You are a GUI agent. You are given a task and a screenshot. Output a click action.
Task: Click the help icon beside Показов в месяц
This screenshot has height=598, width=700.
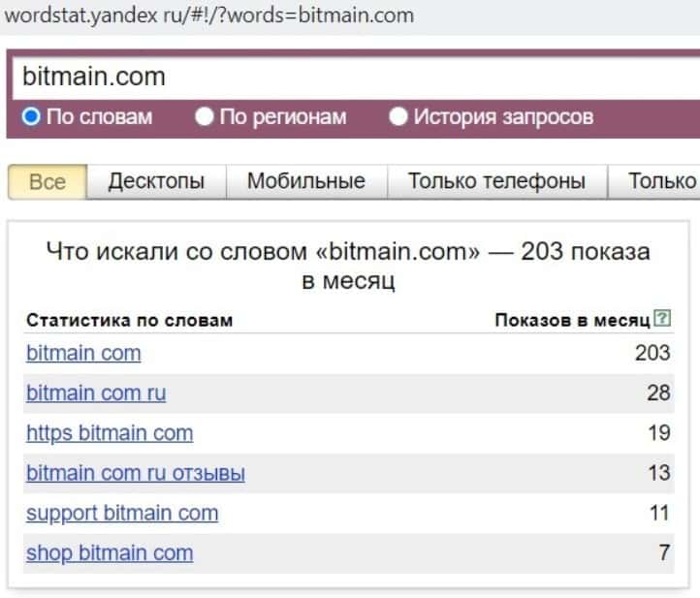coord(663,319)
